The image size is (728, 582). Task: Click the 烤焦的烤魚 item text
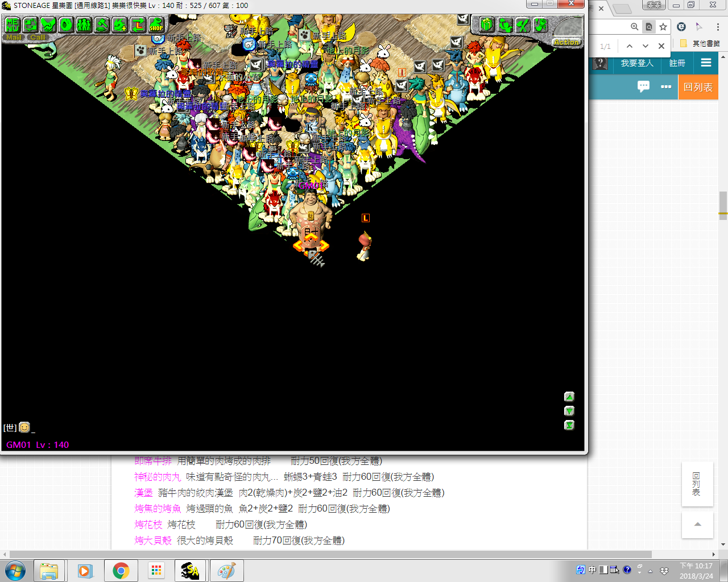click(x=158, y=509)
